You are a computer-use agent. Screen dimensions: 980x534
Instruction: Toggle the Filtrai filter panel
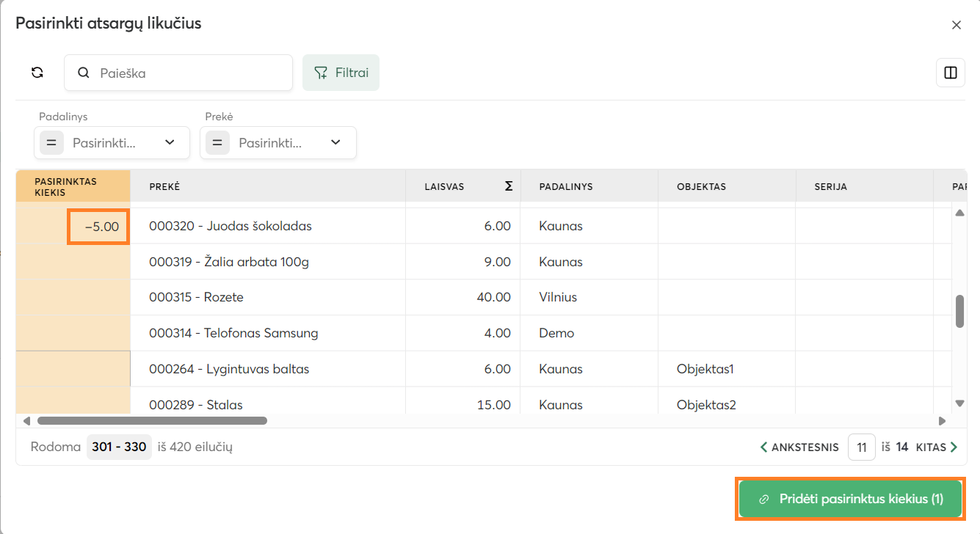[x=341, y=73]
